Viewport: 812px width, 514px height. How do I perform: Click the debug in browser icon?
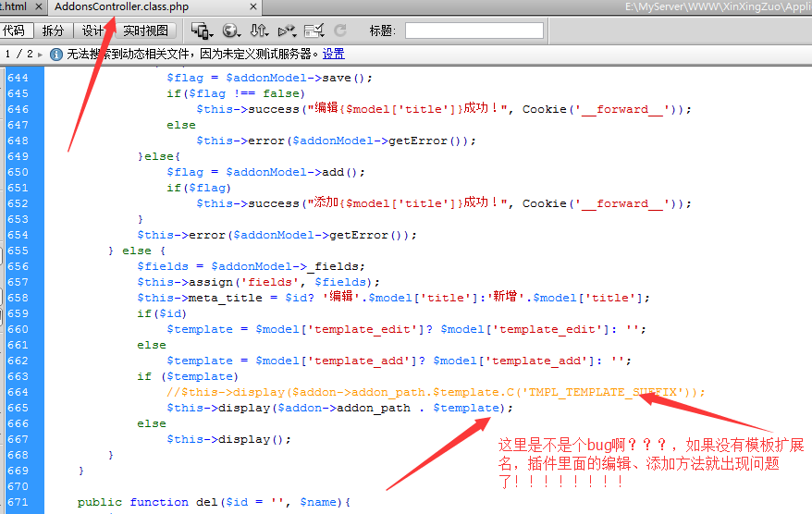point(287,31)
